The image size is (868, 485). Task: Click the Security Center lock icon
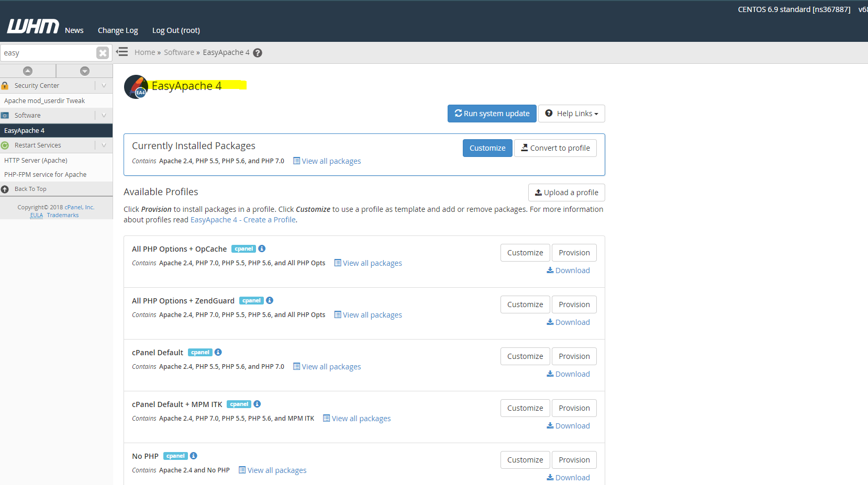(x=5, y=85)
